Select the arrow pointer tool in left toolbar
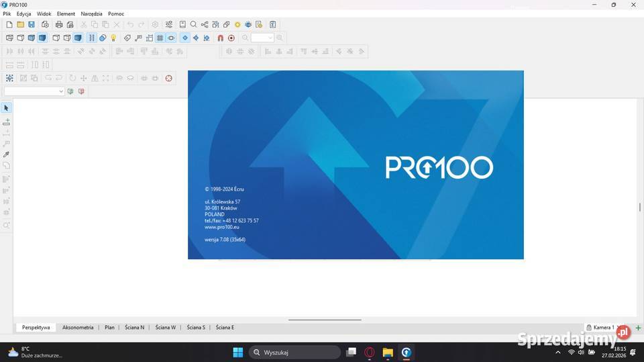Viewport: 644px width, 362px height. [x=6, y=107]
